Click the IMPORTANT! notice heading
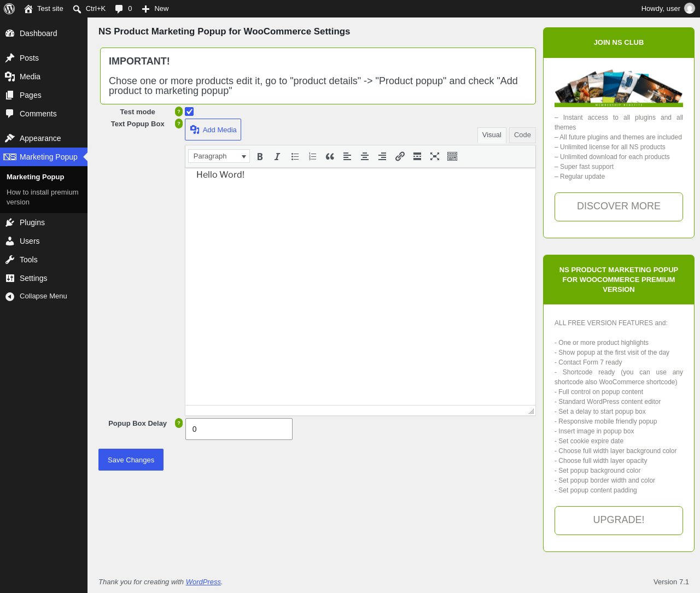The image size is (700, 593). 139,61
